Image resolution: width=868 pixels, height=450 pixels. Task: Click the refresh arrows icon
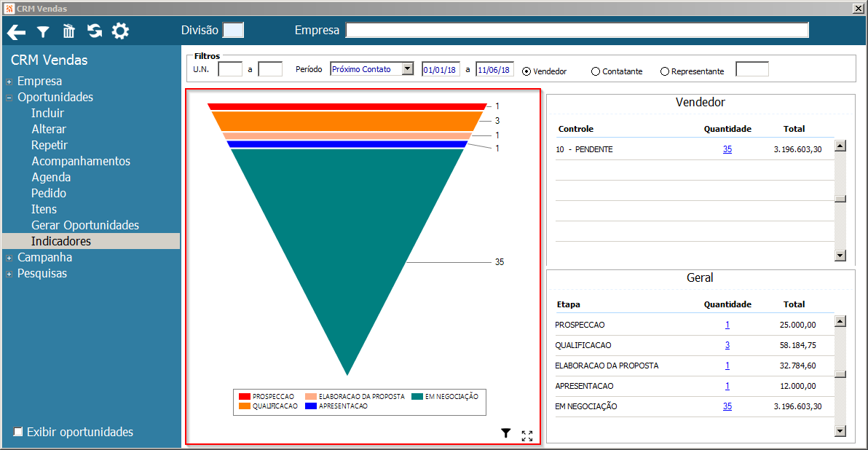point(95,31)
